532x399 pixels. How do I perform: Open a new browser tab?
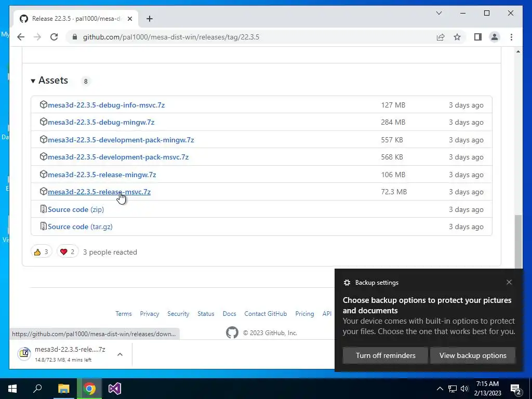(150, 19)
